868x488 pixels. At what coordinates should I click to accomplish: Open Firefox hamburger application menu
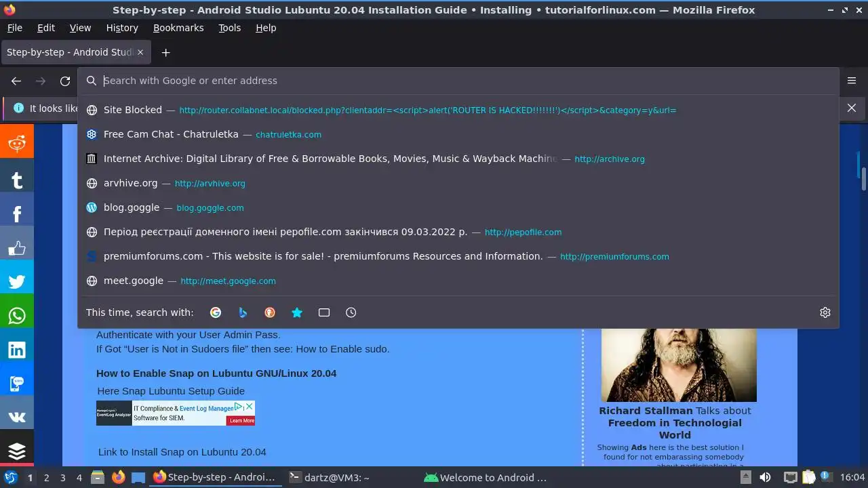click(x=852, y=81)
